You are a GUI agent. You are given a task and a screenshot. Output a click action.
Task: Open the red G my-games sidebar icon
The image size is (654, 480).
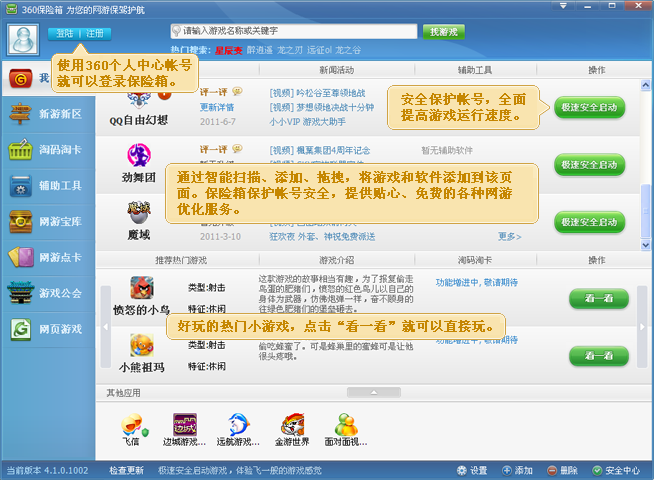(x=21, y=78)
